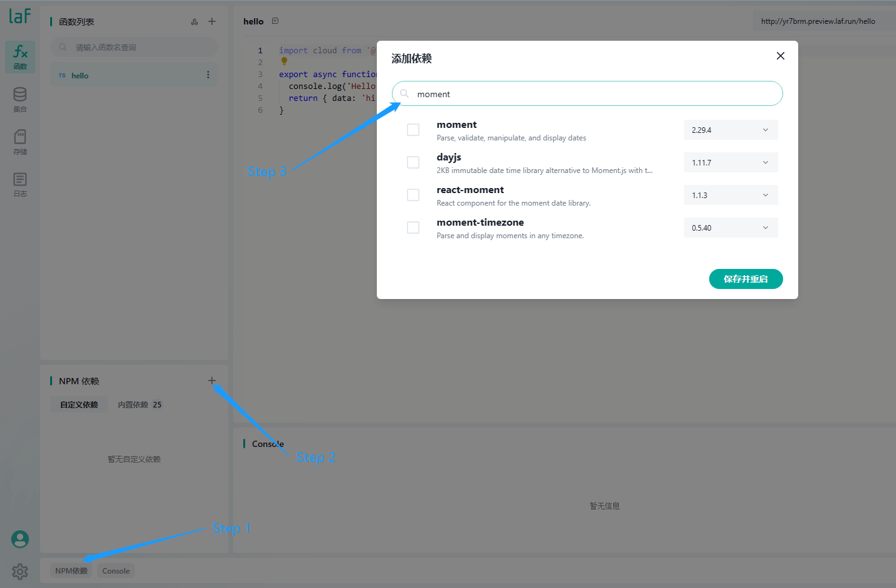Open the settings gear icon
The width and height of the screenshot is (896, 588).
coord(20,571)
